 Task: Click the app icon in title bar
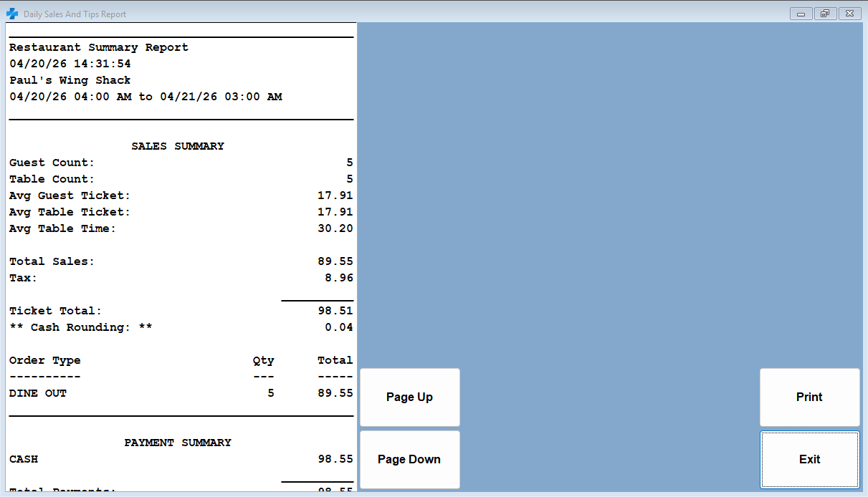(x=12, y=14)
